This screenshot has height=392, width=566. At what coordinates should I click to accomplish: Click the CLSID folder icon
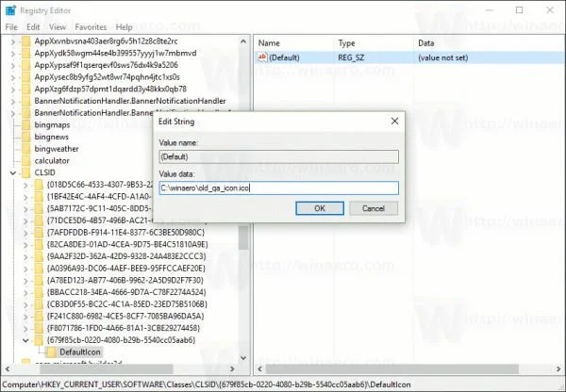(x=26, y=172)
